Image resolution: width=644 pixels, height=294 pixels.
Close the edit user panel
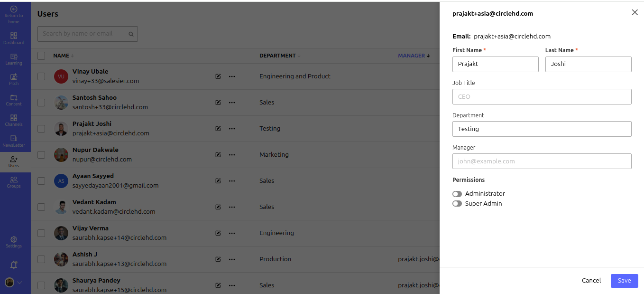635,12
